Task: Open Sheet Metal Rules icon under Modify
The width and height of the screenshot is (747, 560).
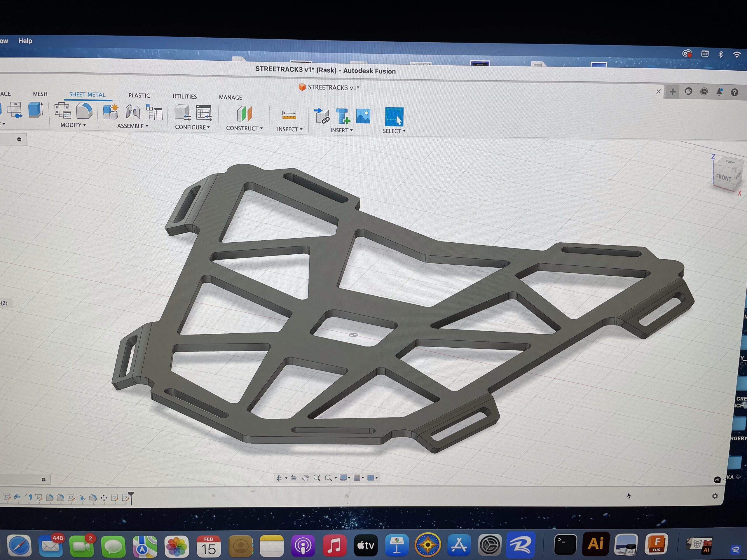Action: tap(63, 111)
